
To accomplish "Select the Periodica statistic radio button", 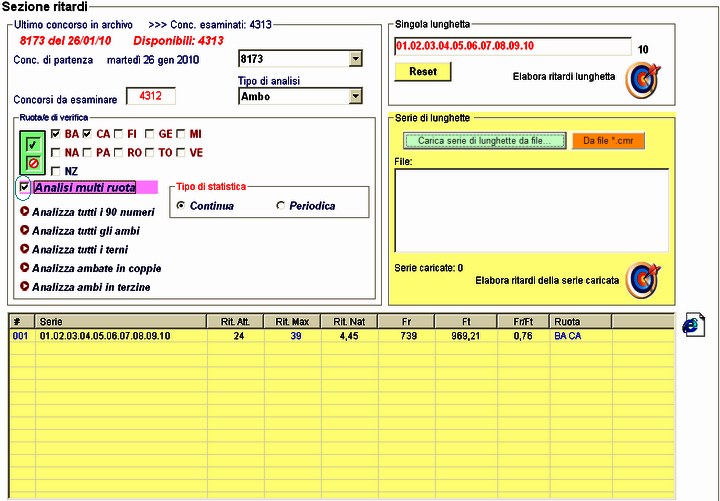I will (280, 206).
